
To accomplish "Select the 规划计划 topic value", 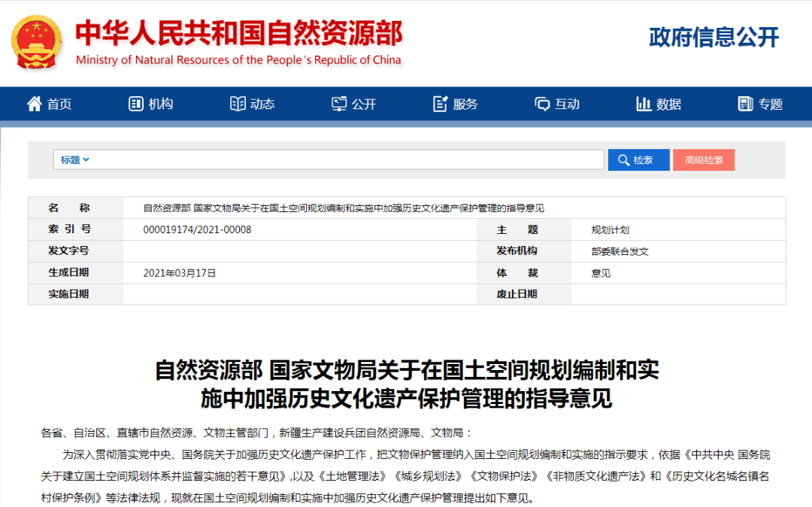I will pyautogui.click(x=610, y=229).
